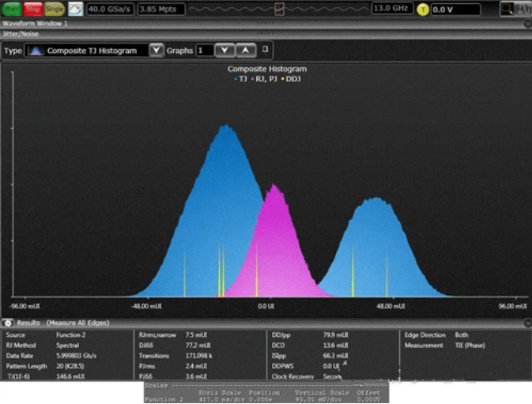
Task: Click the Data Rate value 5.999803 Gb/s
Action: click(x=77, y=356)
